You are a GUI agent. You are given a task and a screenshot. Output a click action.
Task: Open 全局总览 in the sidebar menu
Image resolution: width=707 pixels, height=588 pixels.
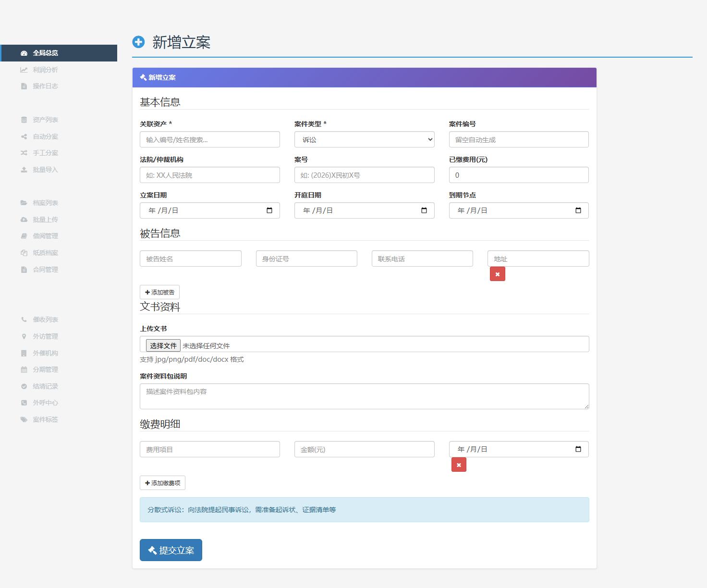[x=59, y=53]
